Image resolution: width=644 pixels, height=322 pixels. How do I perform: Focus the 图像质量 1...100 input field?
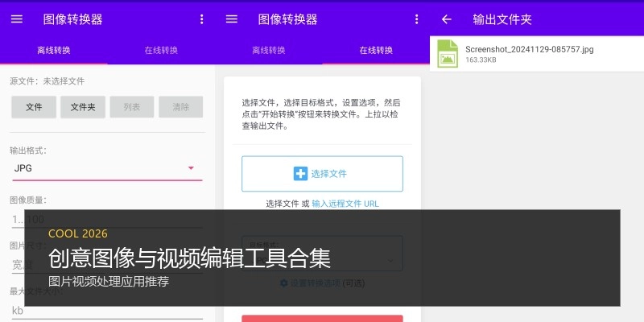[105, 219]
